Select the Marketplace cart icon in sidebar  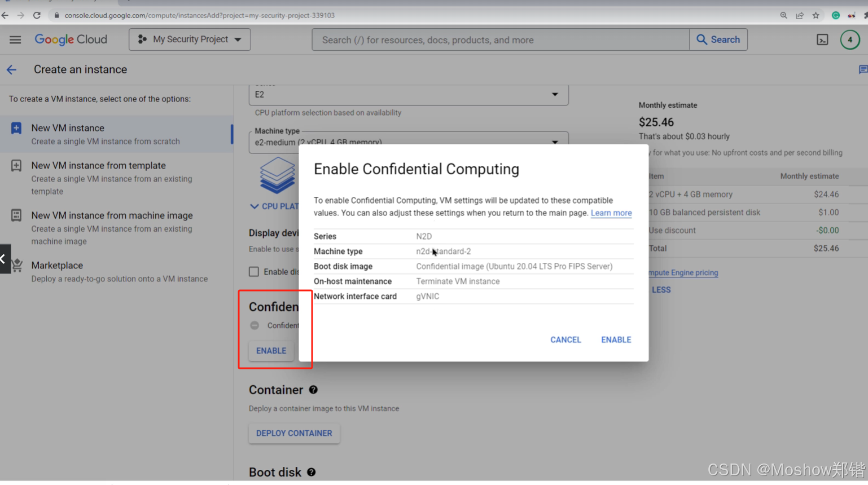[x=17, y=266]
